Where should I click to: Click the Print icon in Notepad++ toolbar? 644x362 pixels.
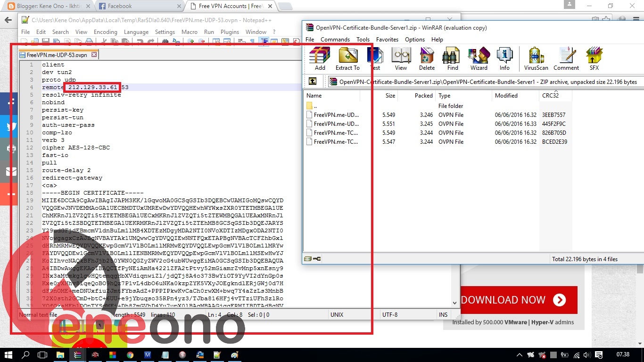(x=89, y=41)
